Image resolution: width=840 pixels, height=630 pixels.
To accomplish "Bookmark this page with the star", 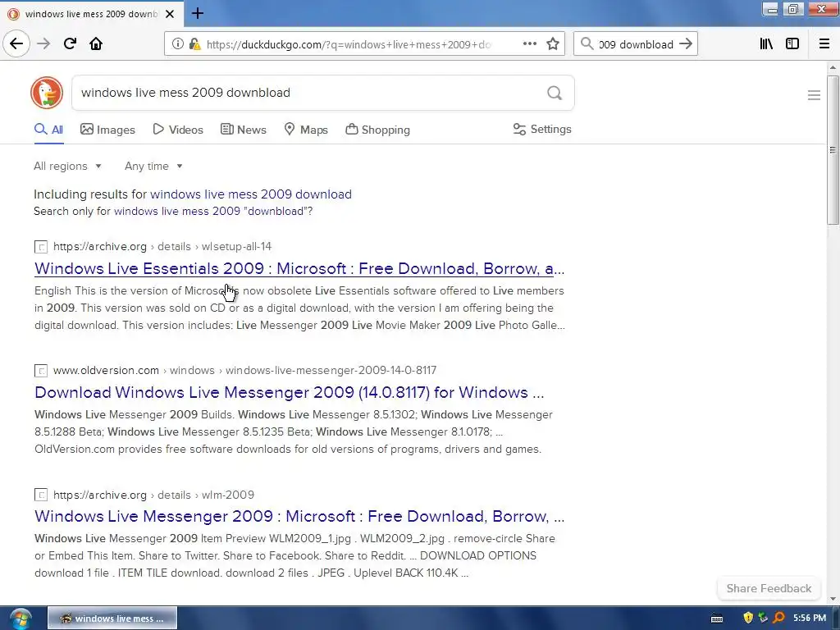I will [553, 44].
